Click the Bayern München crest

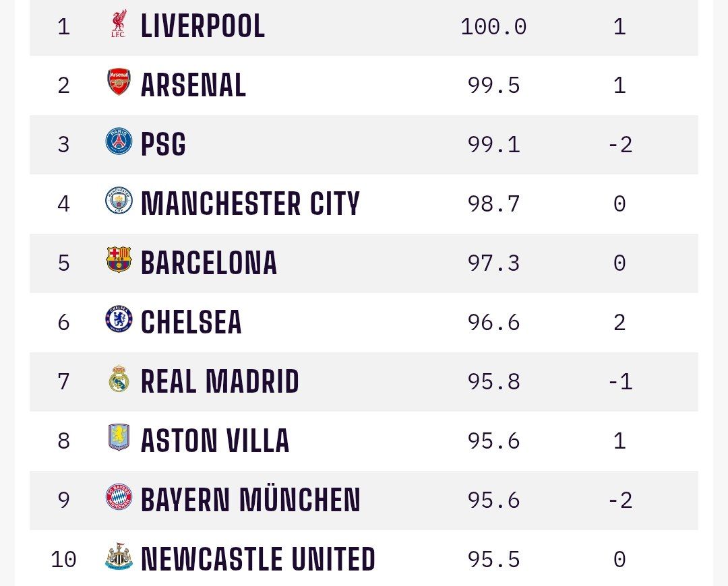pyautogui.click(x=119, y=498)
